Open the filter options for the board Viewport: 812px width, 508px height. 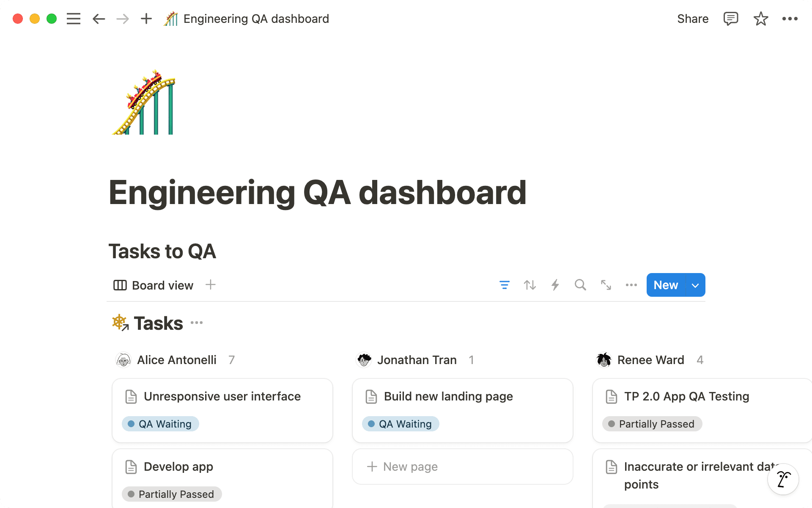(x=504, y=285)
